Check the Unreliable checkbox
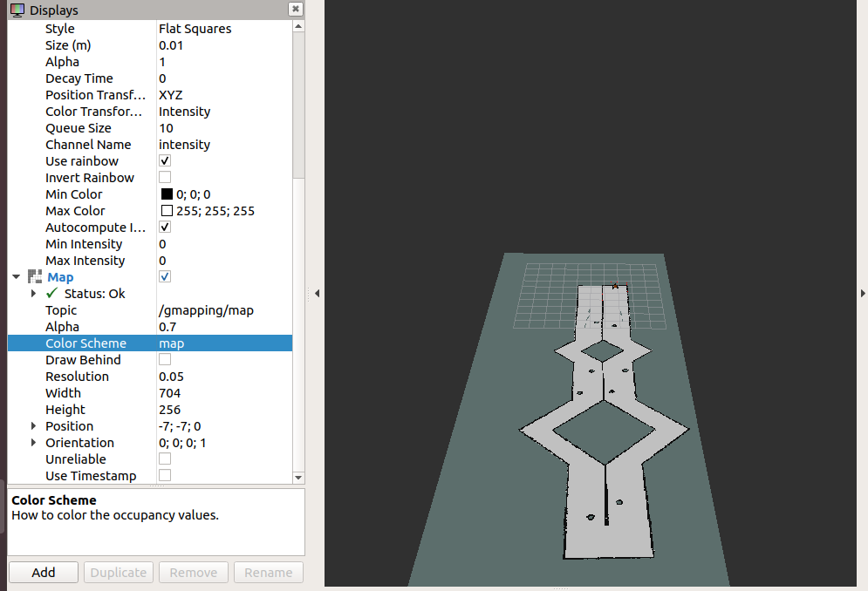This screenshot has width=868, height=591. pyautogui.click(x=165, y=459)
